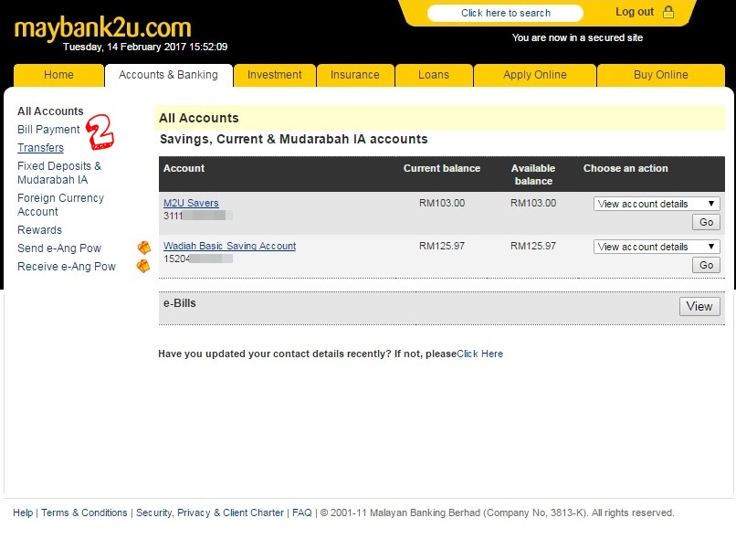Click the M2U Savers current balance RM103.00
This screenshot has height=560, width=736.
click(x=442, y=203)
